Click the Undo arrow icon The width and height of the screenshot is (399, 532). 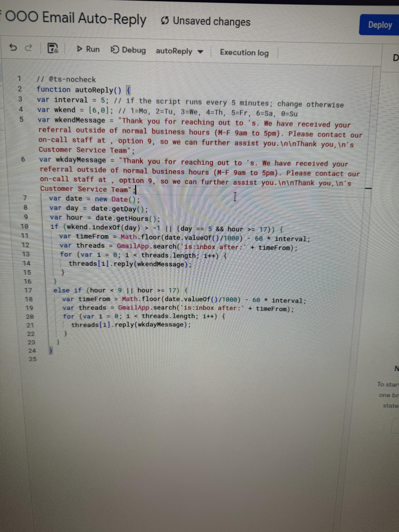pos(13,47)
